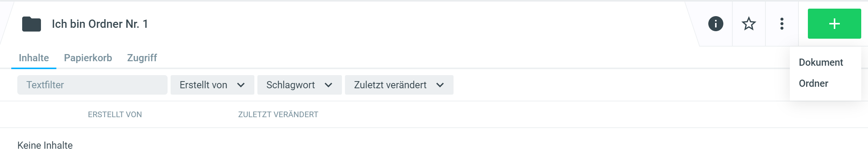Sort by the ZULETZT VERÄNDERT column header

tap(278, 115)
